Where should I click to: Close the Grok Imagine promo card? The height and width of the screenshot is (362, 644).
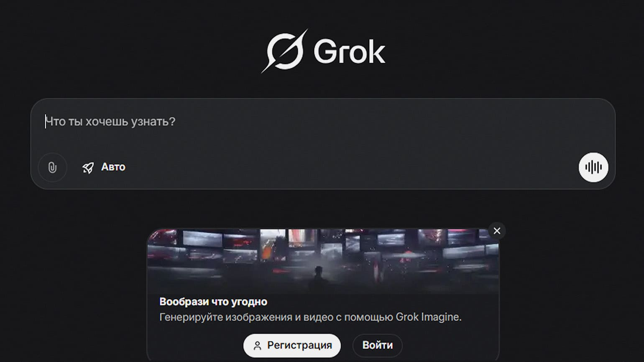point(497,231)
